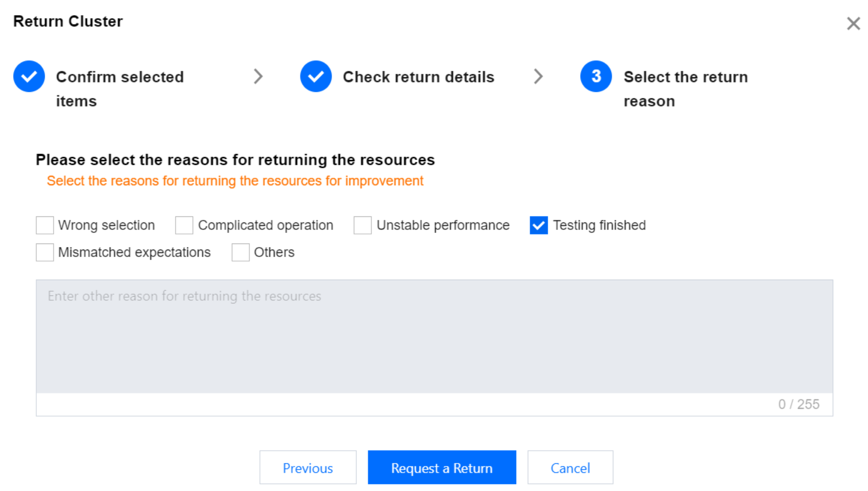Toggle the Mismatched expectations checkbox
The width and height of the screenshot is (868, 491).
coord(45,253)
